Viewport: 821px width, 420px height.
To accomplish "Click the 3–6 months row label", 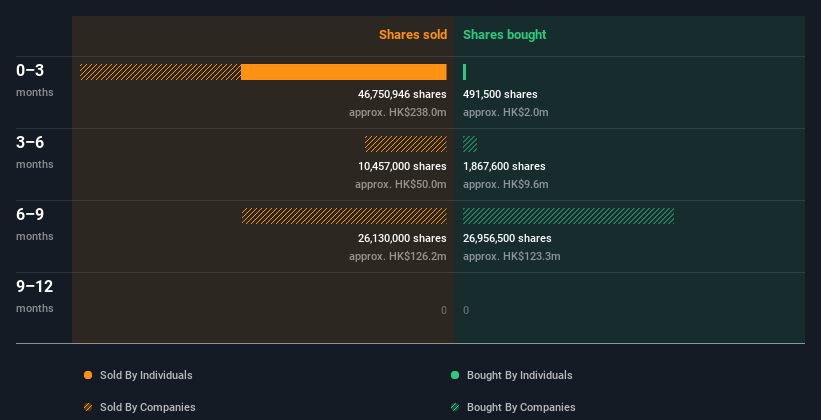I will click(x=35, y=152).
